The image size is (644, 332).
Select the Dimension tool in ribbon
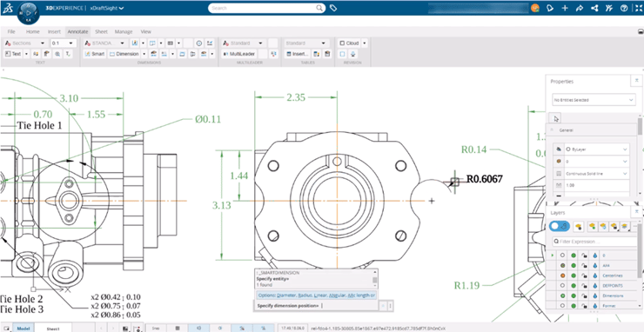pyautogui.click(x=124, y=54)
